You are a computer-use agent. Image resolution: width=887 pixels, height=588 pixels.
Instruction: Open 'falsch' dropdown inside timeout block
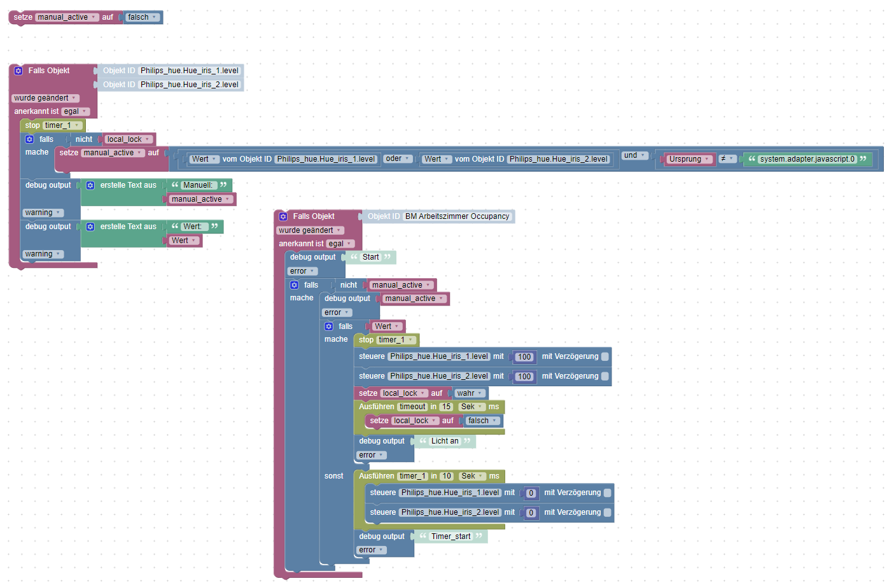click(x=483, y=421)
